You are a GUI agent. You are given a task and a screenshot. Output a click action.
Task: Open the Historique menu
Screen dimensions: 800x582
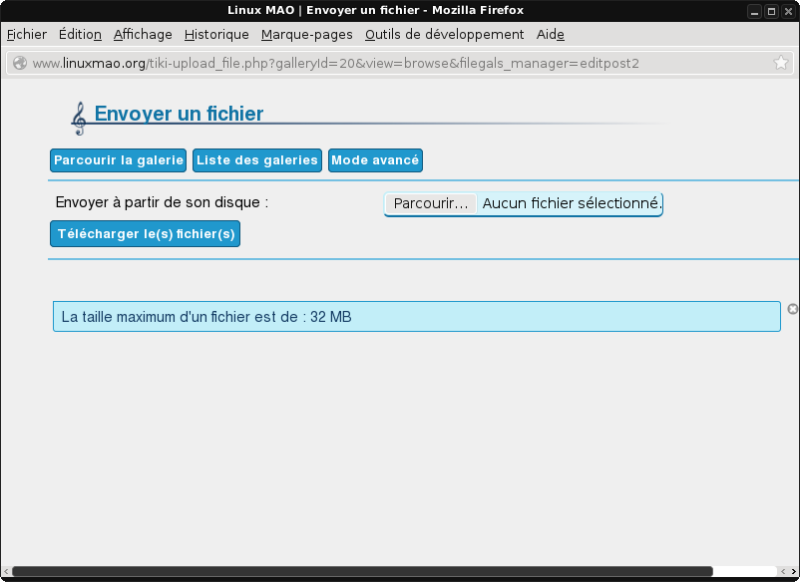point(216,34)
